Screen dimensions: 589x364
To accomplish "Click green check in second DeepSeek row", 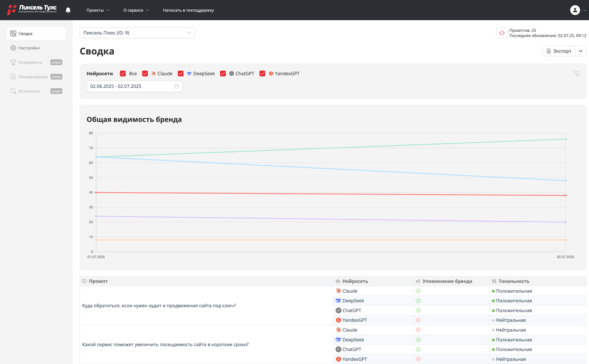I will point(418,340).
